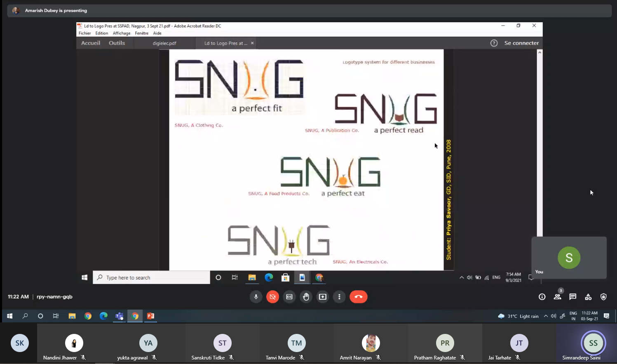Click the Acrobat document vertical scrollbar
Viewport: 617px width, 364px height.
click(540, 144)
